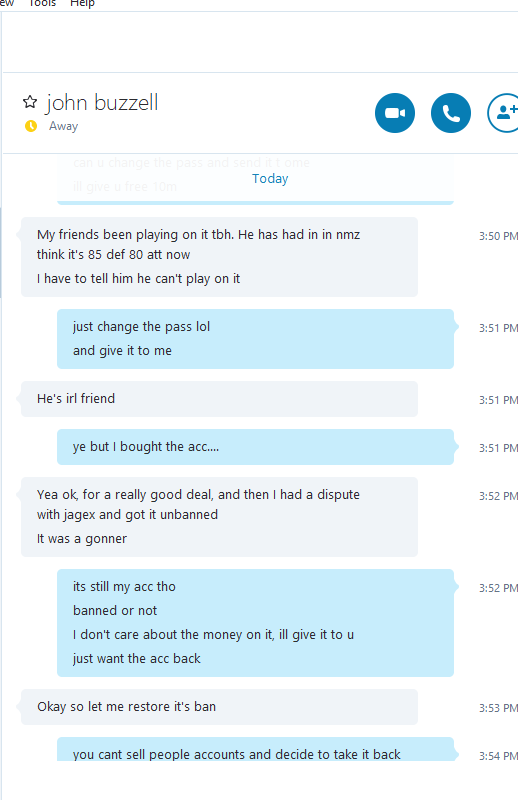Click the 'just change the pass lol' bubble

[255, 339]
